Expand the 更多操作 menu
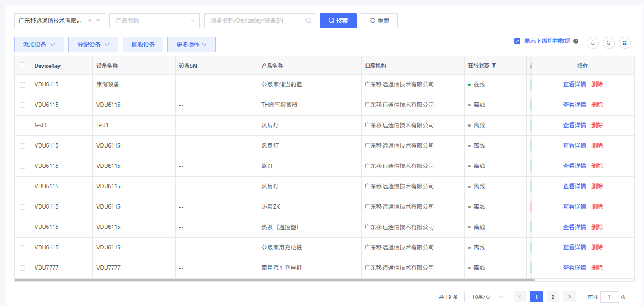The width and height of the screenshot is (644, 305). point(192,45)
